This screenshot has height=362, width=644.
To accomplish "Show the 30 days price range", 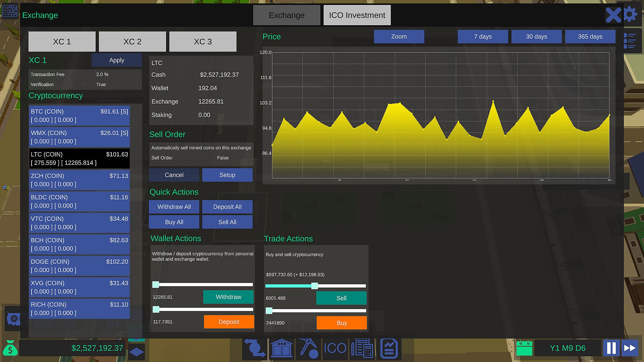I will click(536, 37).
